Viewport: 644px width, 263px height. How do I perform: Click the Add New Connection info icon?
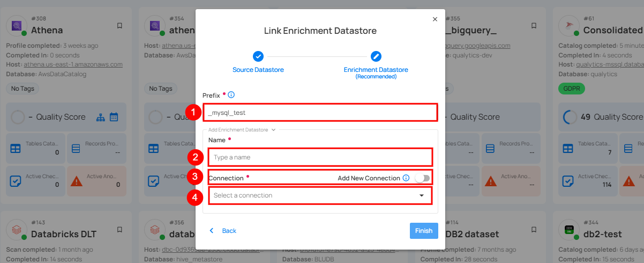(x=406, y=178)
